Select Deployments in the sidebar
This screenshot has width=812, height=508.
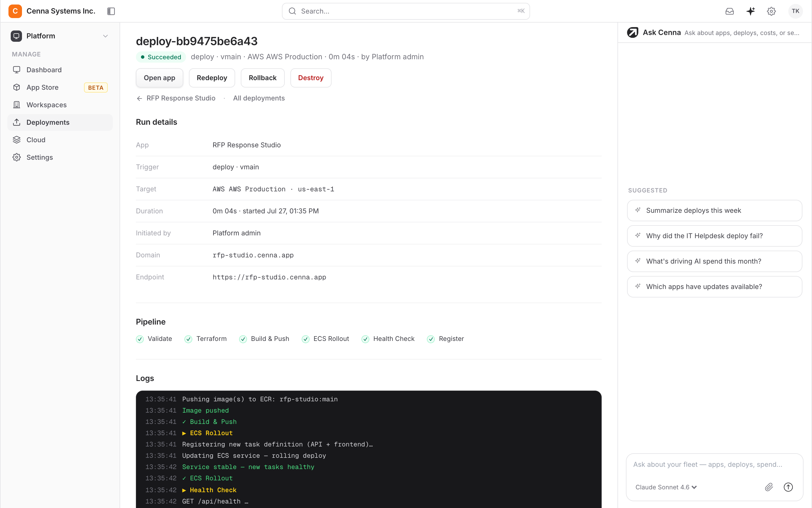tap(60, 122)
